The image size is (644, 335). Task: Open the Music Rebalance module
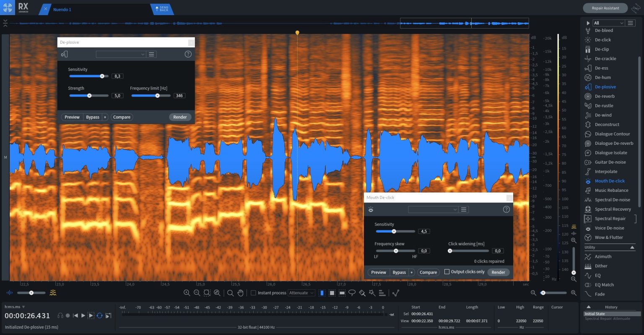pyautogui.click(x=611, y=190)
